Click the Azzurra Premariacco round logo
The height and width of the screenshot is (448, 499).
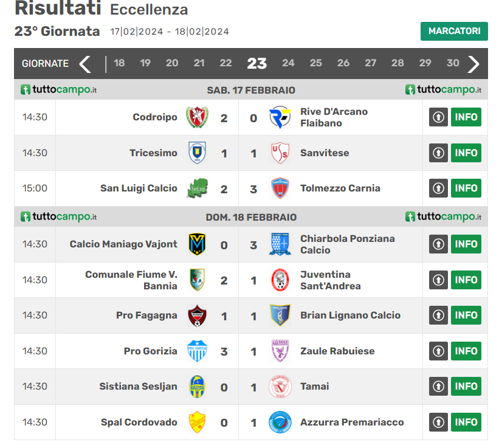280,422
